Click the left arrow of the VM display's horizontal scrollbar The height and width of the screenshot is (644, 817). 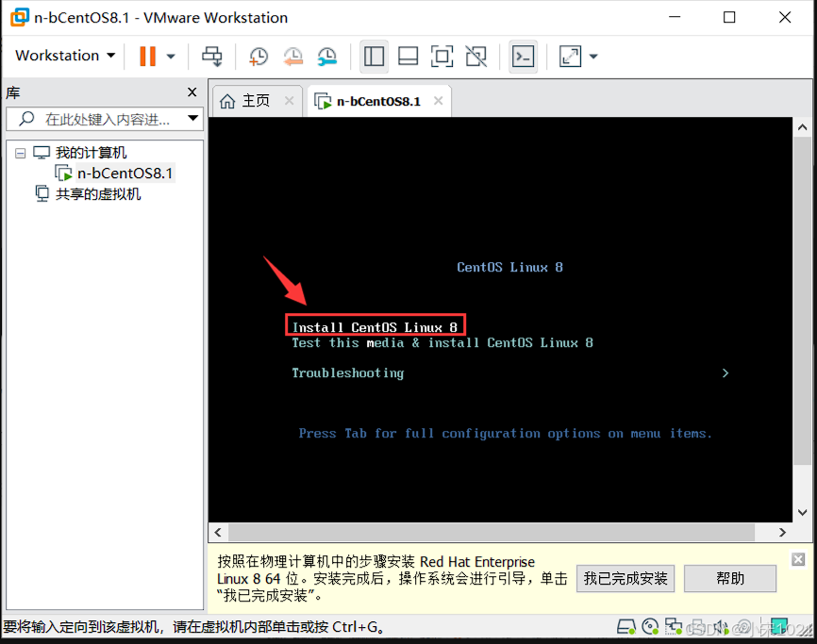(218, 532)
